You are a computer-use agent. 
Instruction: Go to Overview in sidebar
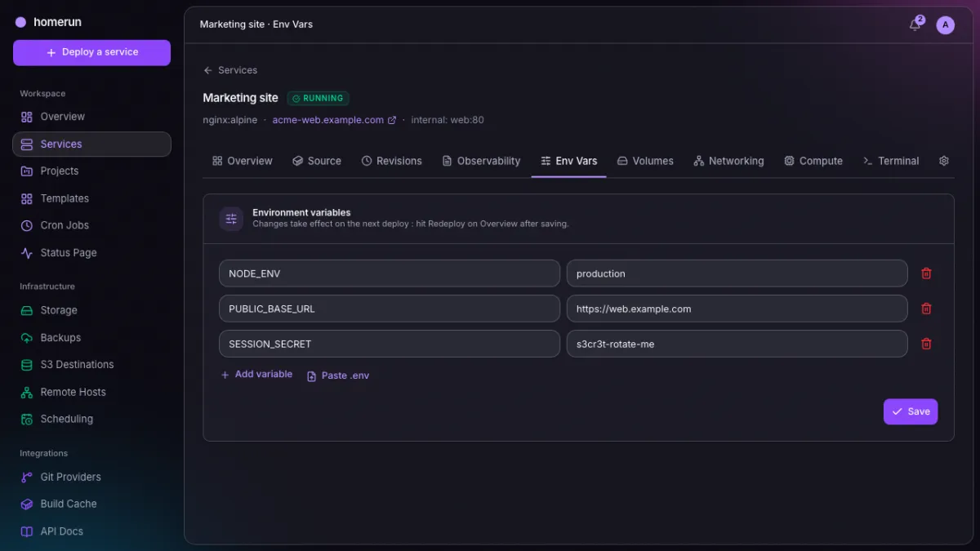(91, 117)
